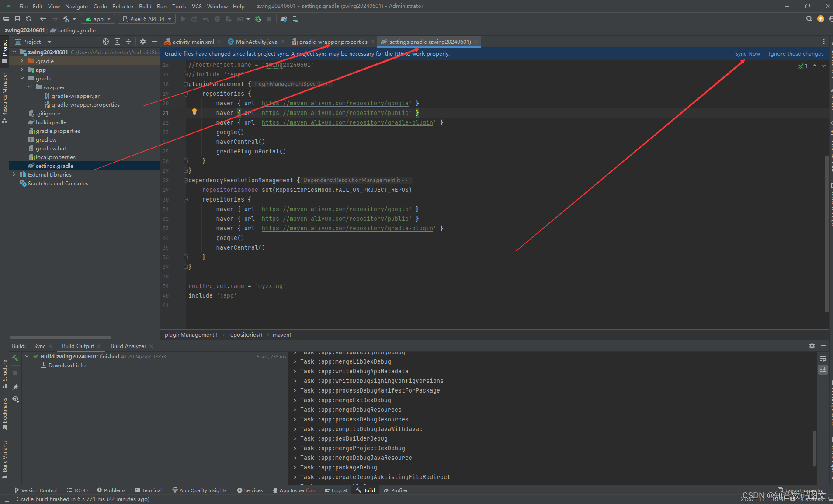The width and height of the screenshot is (833, 504).
Task: Expand External Libraries in project tree
Action: pyautogui.click(x=14, y=174)
